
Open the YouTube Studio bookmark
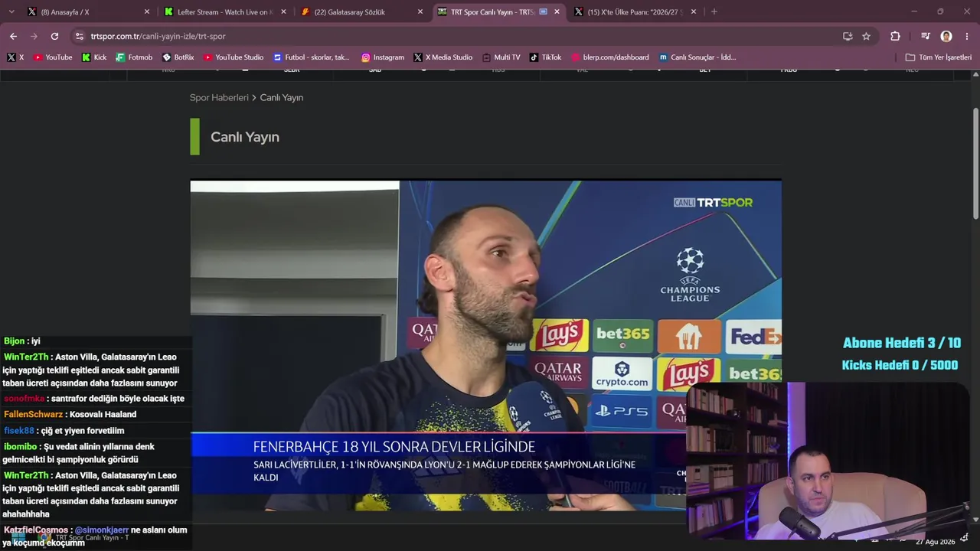coord(234,57)
